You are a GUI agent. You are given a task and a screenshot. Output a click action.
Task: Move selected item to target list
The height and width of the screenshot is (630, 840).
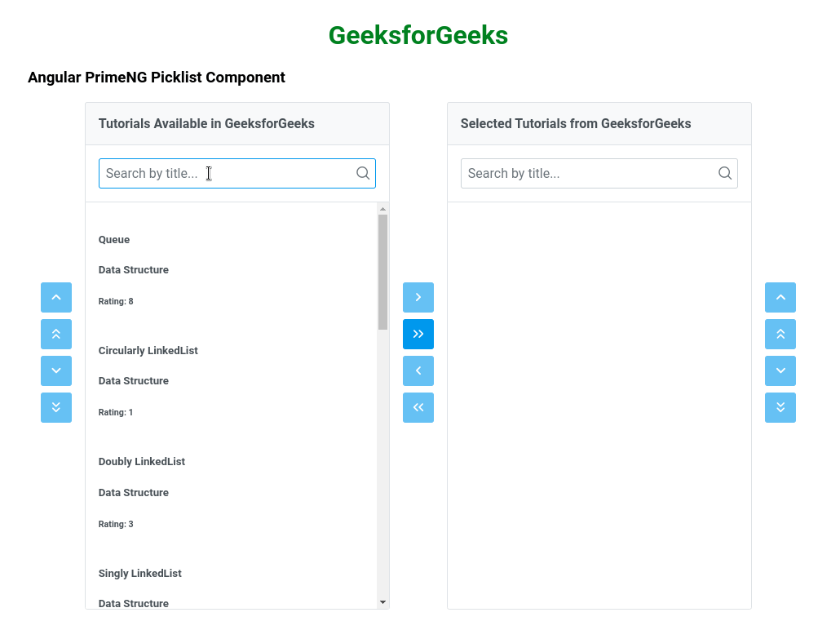point(418,297)
